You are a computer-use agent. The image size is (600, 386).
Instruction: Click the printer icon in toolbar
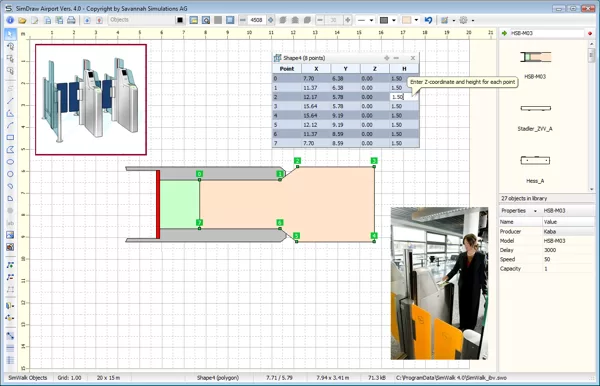(x=71, y=20)
